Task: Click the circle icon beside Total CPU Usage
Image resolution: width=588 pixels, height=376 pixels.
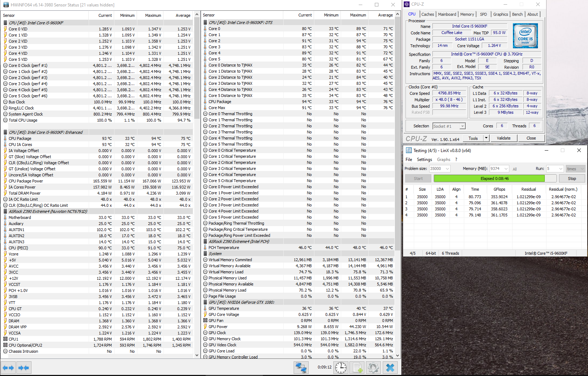Action: 5,120
